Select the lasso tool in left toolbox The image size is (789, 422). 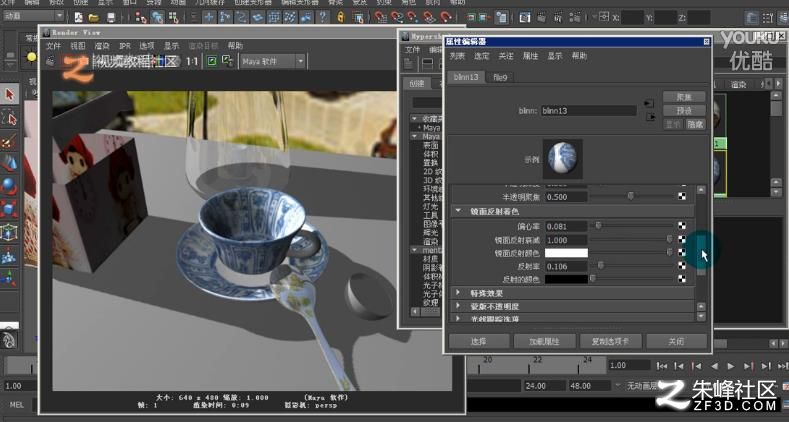pyautogui.click(x=9, y=119)
